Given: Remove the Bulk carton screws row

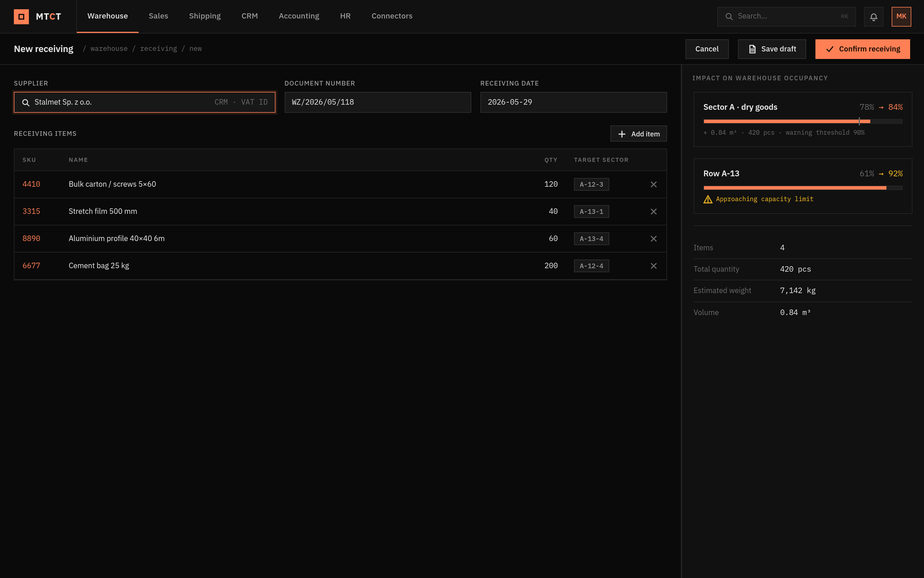Looking at the screenshot, I should pos(653,184).
